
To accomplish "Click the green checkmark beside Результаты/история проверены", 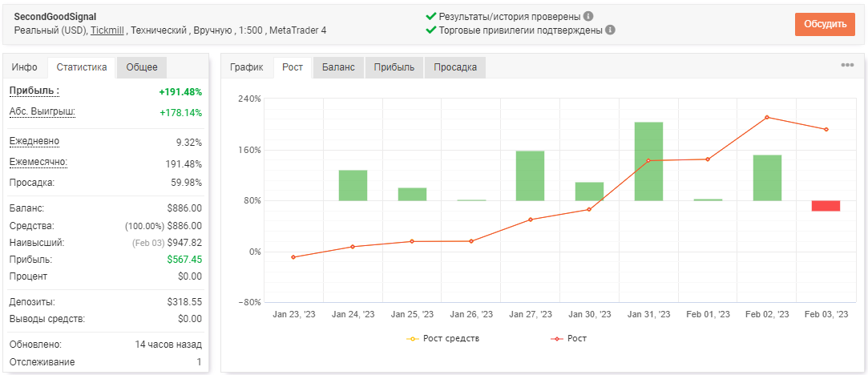I will pos(430,16).
